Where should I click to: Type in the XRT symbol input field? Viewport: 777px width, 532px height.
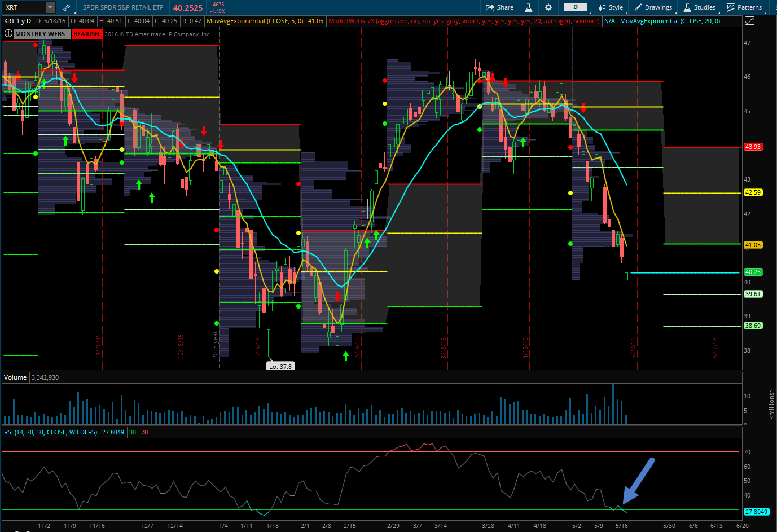[x=23, y=7]
